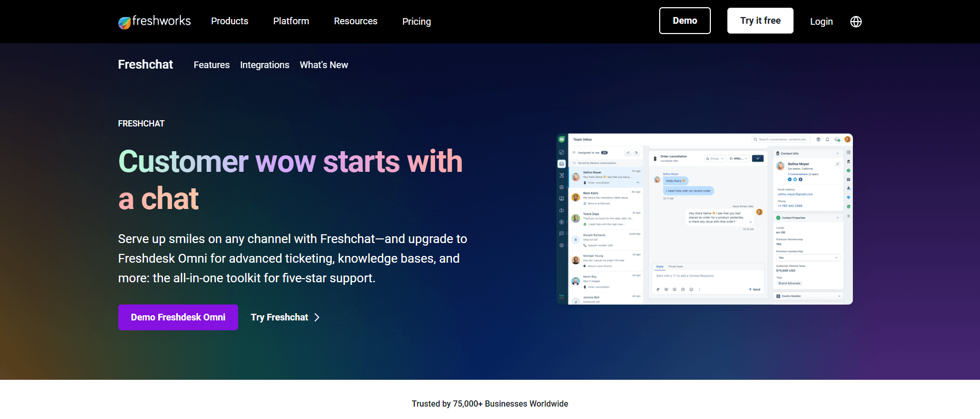Click the paragraph starting 'Serve up smiles'

click(293, 259)
